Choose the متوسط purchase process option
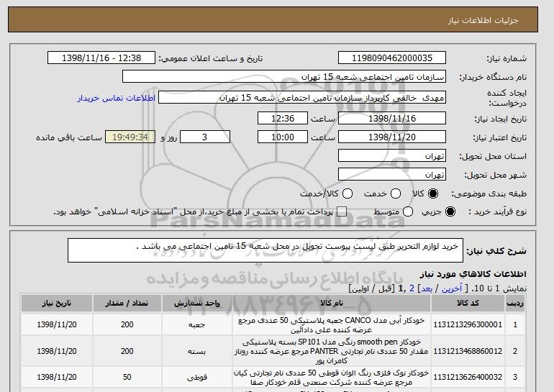This screenshot has width=554, height=392. coord(408,212)
